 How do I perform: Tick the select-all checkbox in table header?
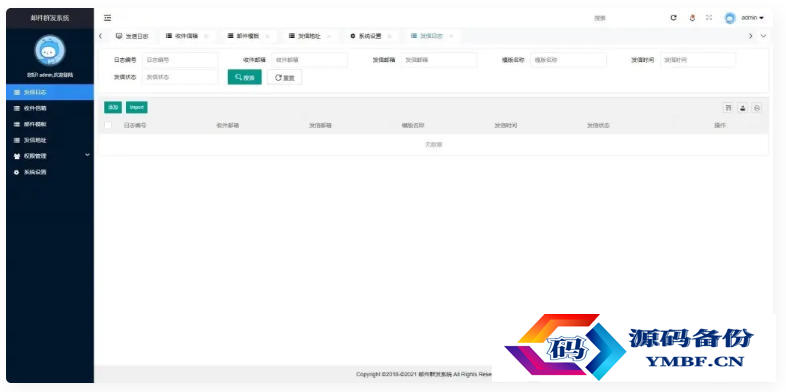tap(108, 125)
